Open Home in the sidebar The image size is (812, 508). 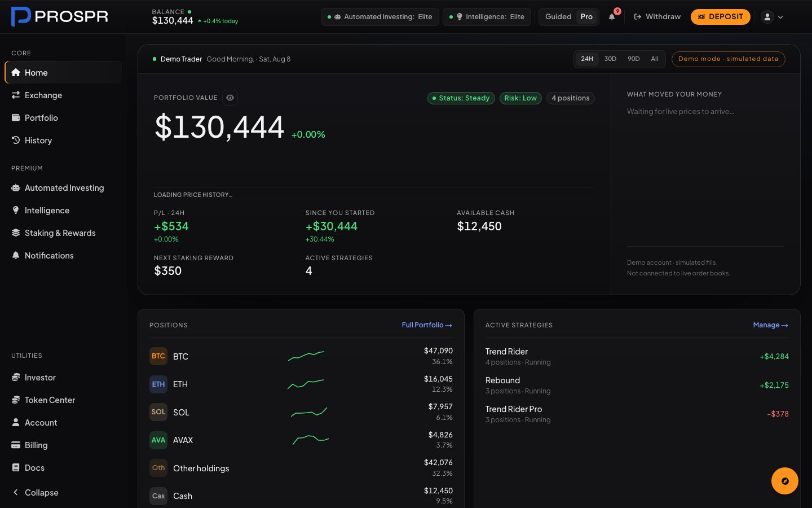[63, 72]
